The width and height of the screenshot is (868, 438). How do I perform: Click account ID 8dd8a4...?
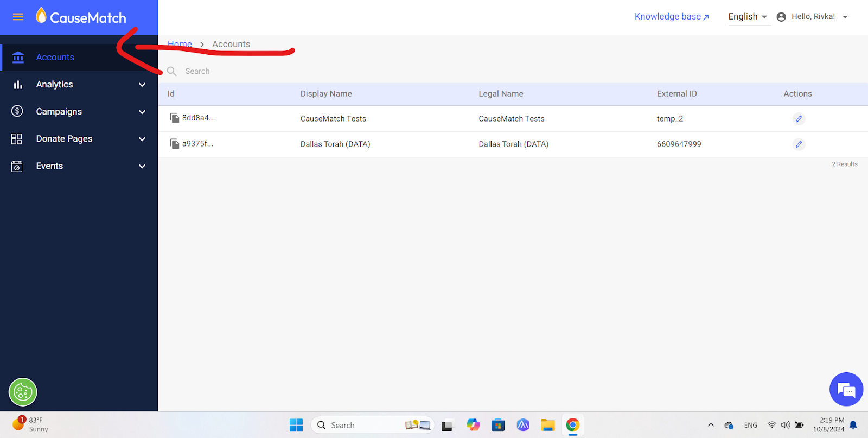[x=199, y=118]
